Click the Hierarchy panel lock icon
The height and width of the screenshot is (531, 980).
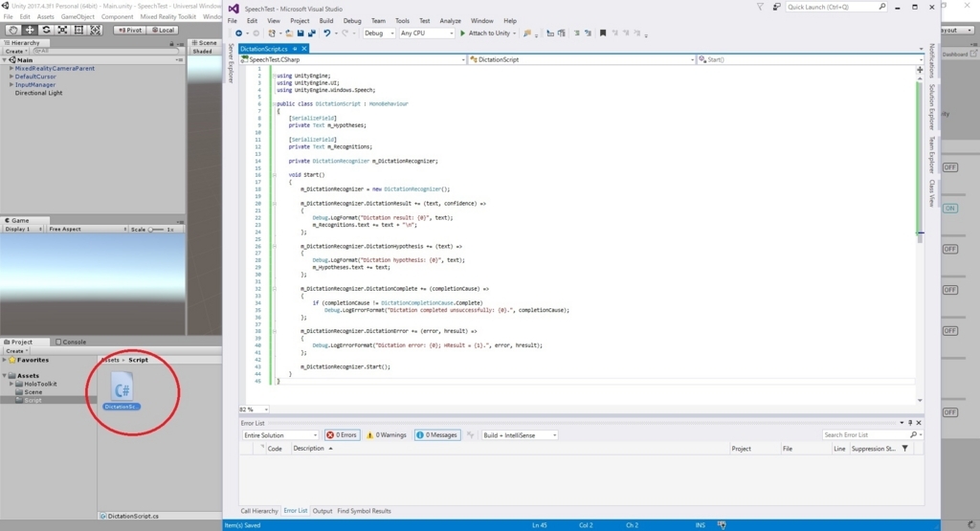point(171,43)
